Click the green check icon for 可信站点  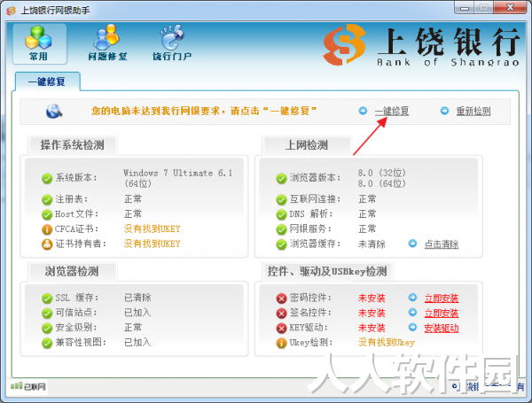[47, 314]
